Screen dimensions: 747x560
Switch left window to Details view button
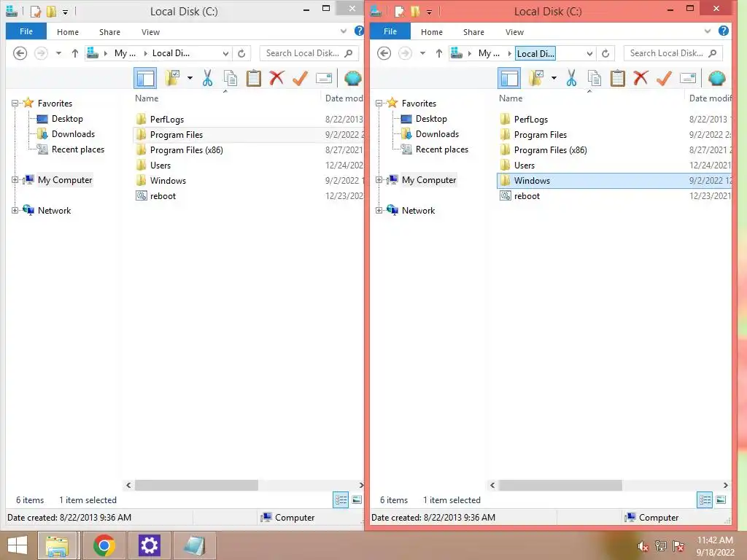[x=341, y=499]
